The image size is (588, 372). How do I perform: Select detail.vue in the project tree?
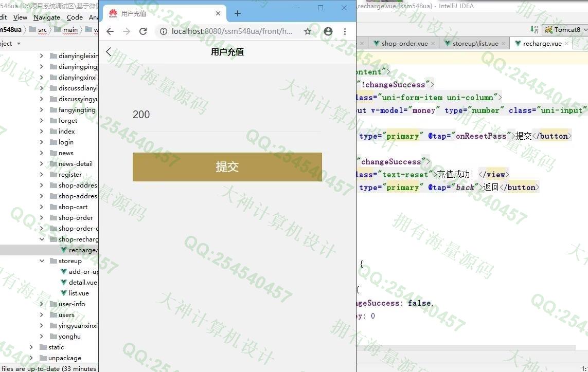tap(83, 283)
